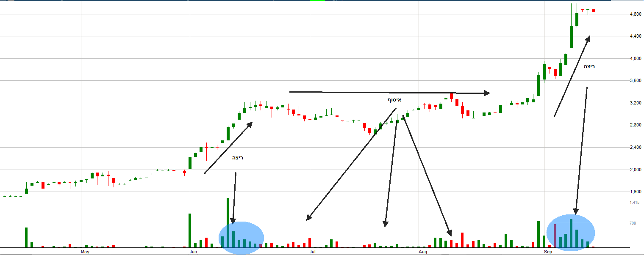Click the 3,200 price axis label
Screen dimensions: 644x255
click(636, 103)
